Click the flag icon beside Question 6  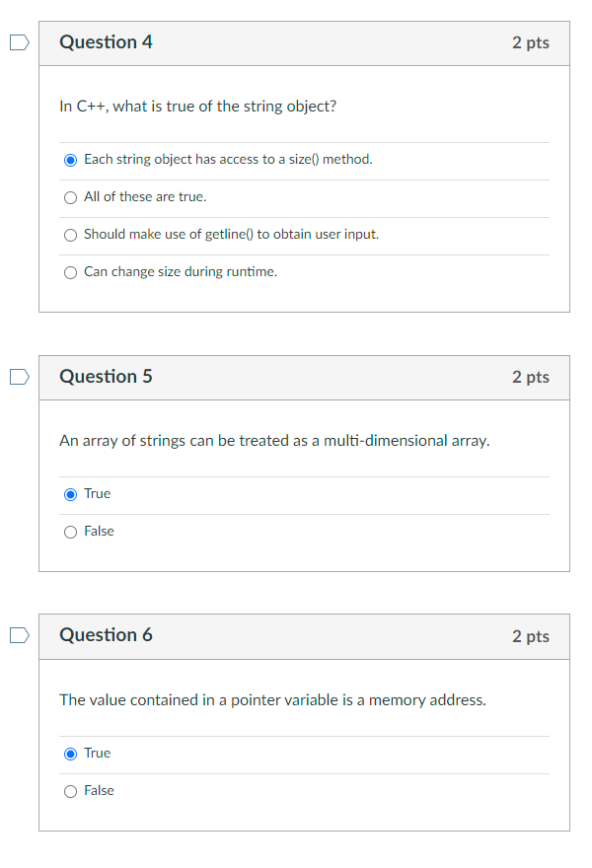pos(17,635)
